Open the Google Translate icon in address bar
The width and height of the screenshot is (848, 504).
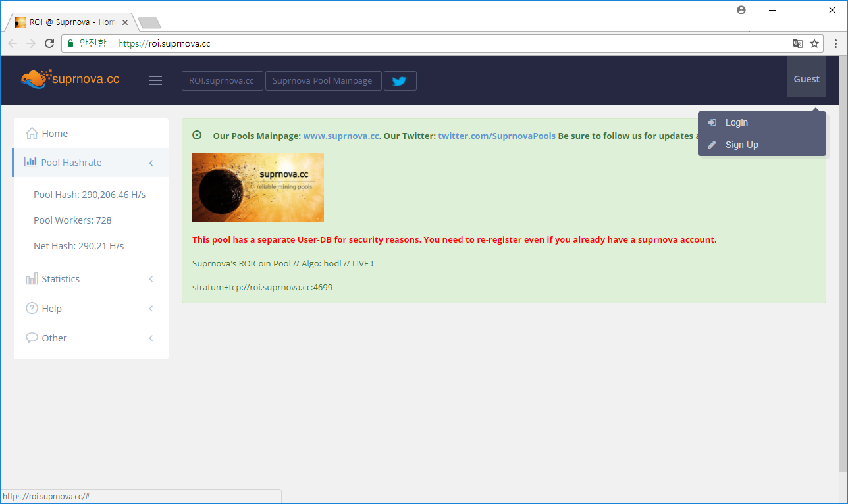click(798, 43)
